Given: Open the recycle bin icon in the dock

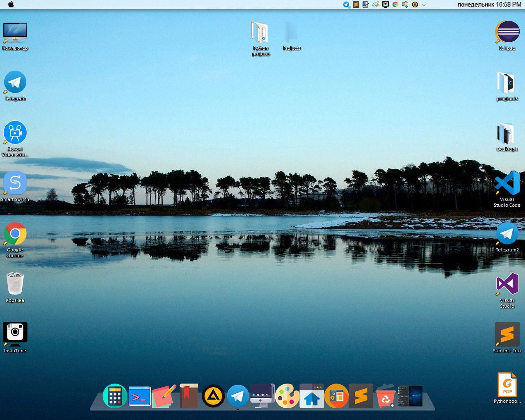Looking at the screenshot, I should [386, 396].
